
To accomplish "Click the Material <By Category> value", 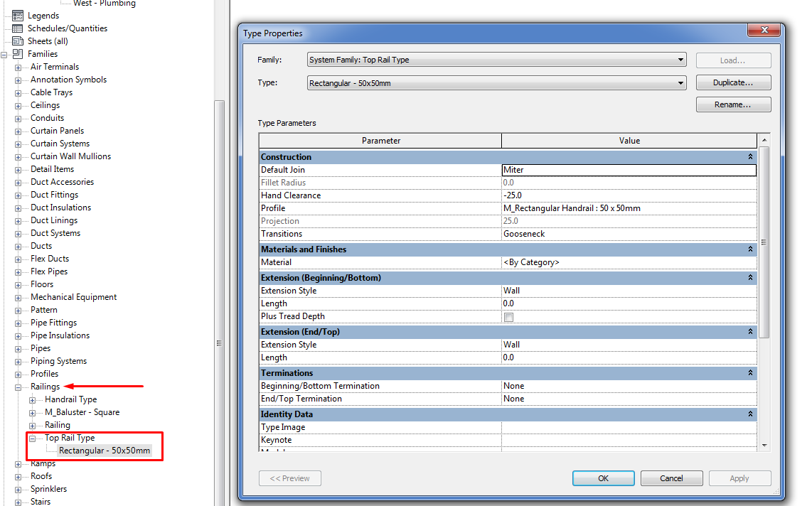I will click(x=629, y=262).
